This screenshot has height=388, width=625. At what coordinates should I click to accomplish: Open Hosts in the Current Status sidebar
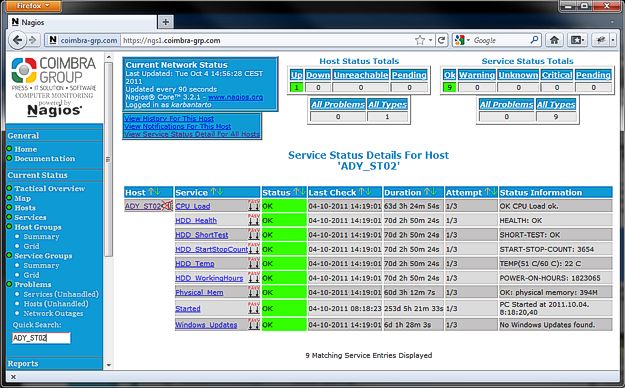pyautogui.click(x=25, y=208)
